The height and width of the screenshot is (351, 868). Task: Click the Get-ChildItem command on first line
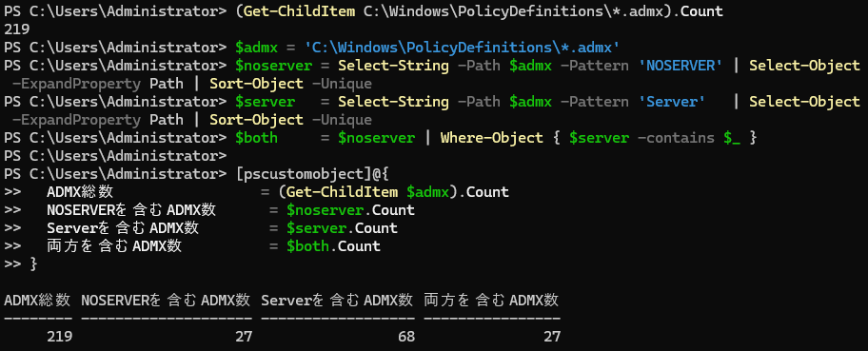[300, 11]
